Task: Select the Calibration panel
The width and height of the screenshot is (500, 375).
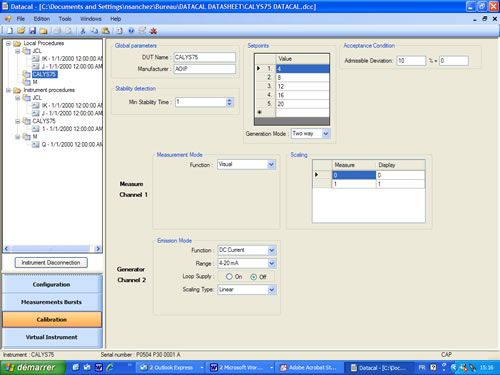Action: click(x=52, y=319)
